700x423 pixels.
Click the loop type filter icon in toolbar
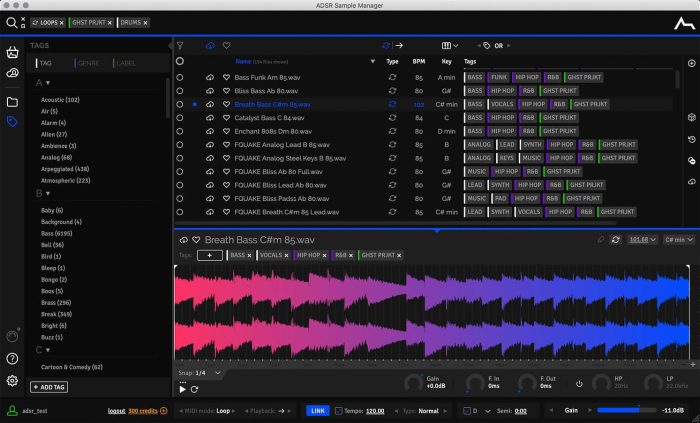coord(386,46)
